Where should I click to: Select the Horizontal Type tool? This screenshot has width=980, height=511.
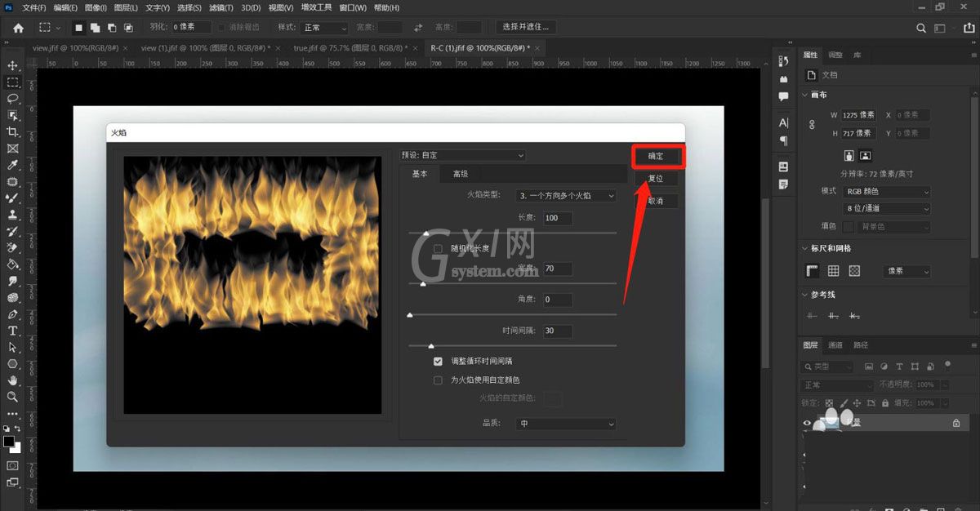(12, 331)
